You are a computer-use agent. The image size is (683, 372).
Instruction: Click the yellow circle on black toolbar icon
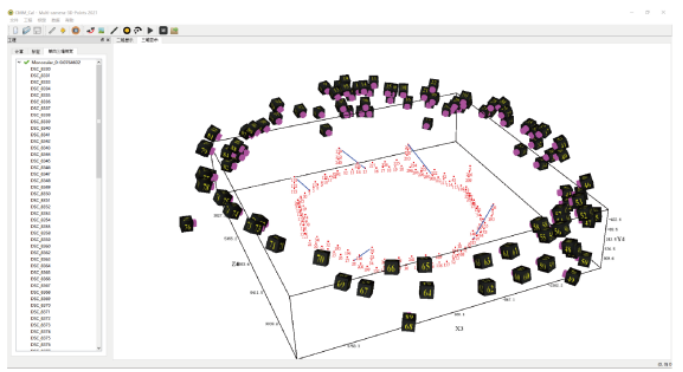click(127, 30)
